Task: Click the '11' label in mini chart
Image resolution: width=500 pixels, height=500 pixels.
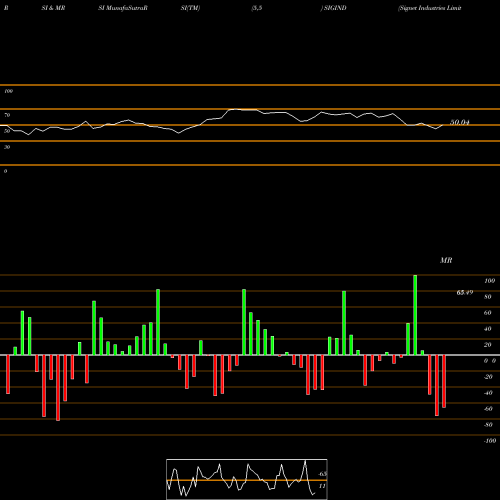Action: (322, 486)
